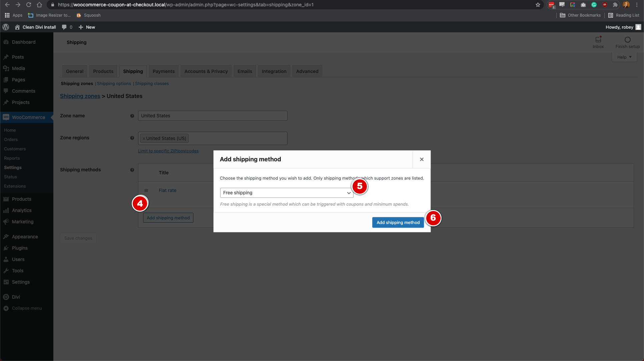Image resolution: width=644 pixels, height=361 pixels.
Task: Remove the United States (US) region tag
Action: (x=144, y=139)
